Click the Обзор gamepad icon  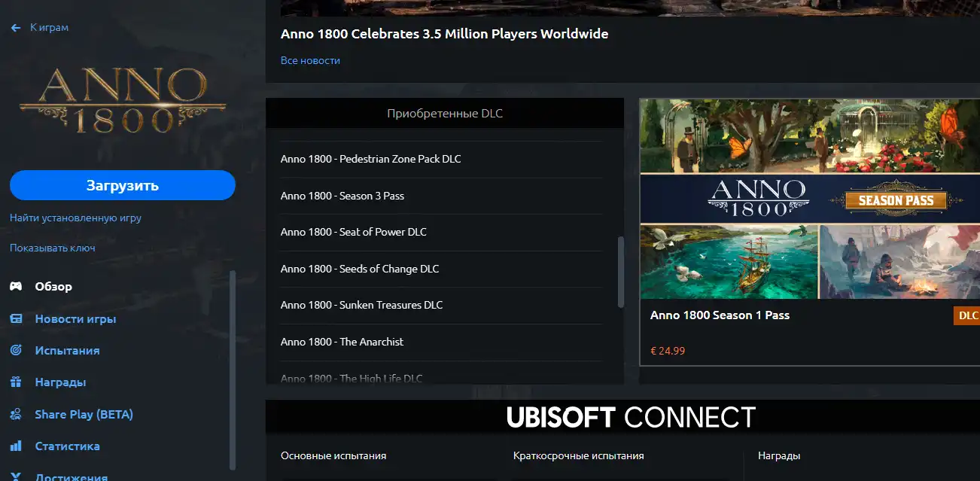click(16, 287)
